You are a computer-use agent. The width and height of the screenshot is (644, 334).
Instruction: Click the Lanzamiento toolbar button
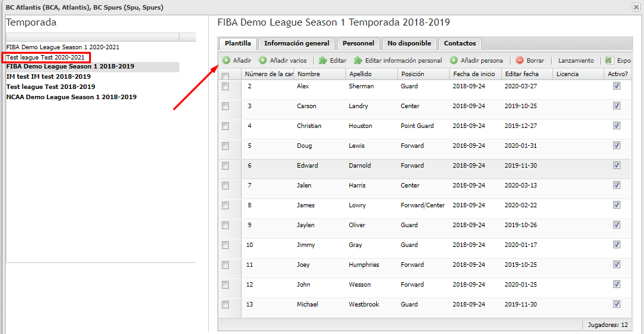point(576,60)
